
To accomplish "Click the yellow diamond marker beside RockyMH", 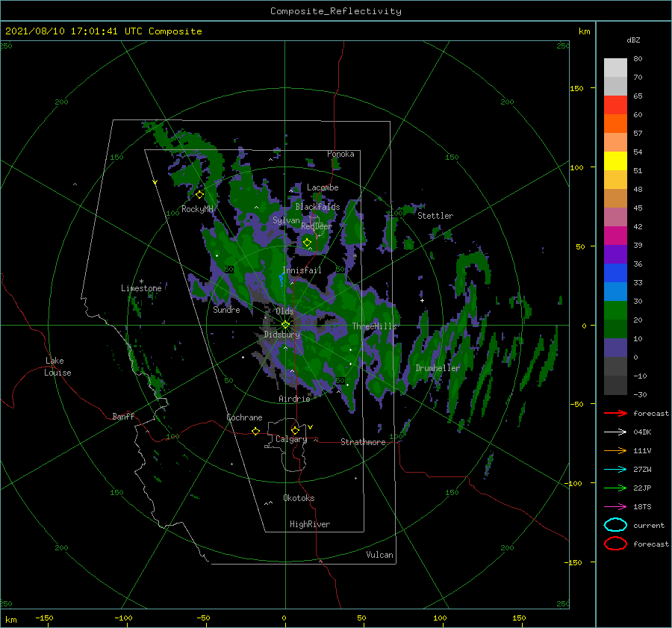I will [x=199, y=195].
